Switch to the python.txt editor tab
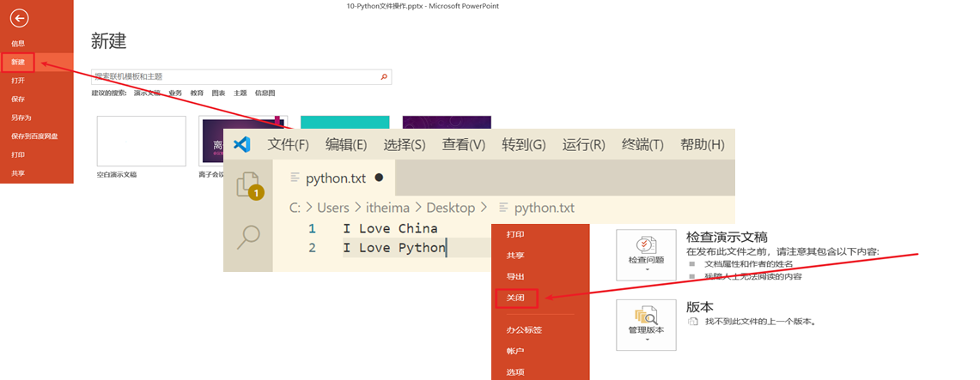The height and width of the screenshot is (380, 980). tap(336, 178)
